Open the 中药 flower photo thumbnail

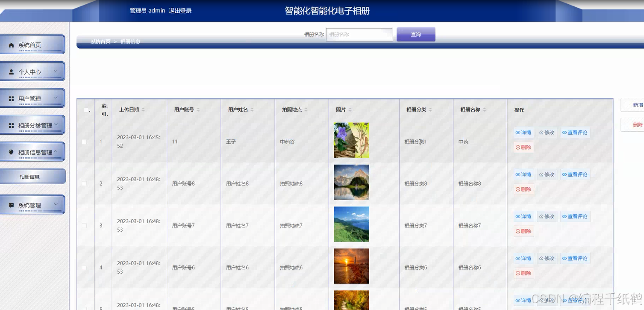pyautogui.click(x=351, y=140)
